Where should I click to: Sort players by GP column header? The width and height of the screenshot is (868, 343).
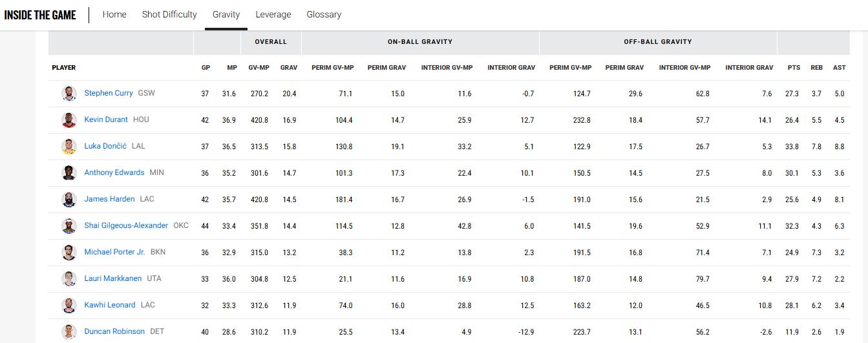point(205,67)
